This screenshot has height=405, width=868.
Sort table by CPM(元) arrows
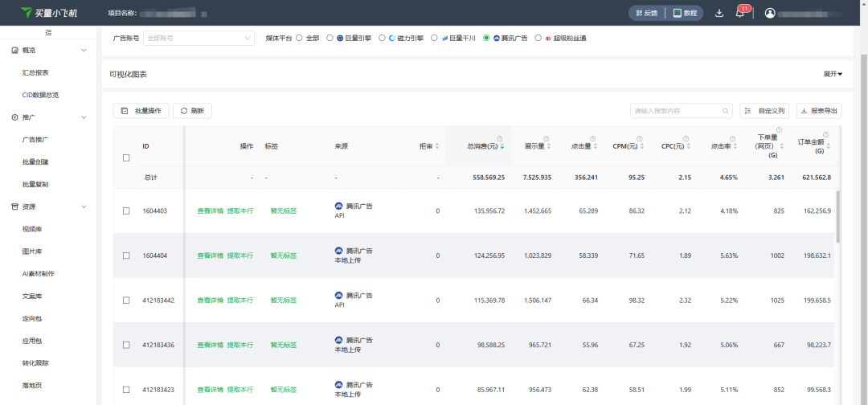point(642,146)
